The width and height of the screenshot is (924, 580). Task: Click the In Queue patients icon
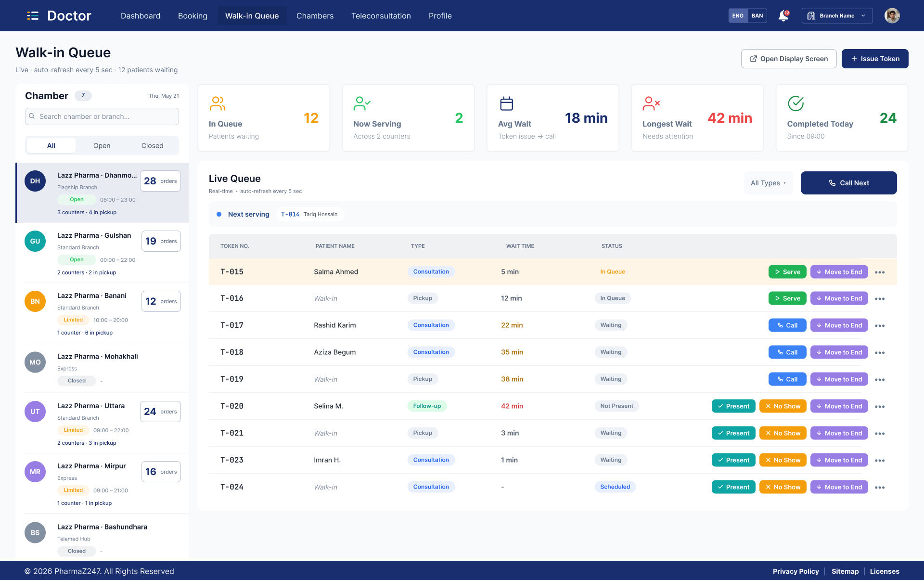[x=218, y=103]
